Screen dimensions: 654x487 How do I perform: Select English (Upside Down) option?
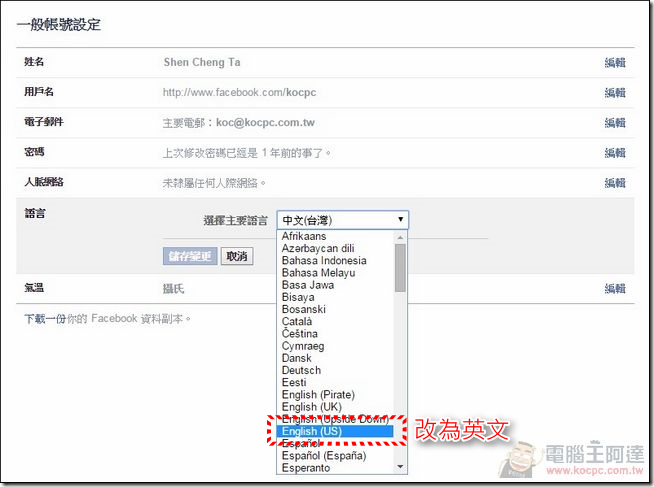click(335, 419)
